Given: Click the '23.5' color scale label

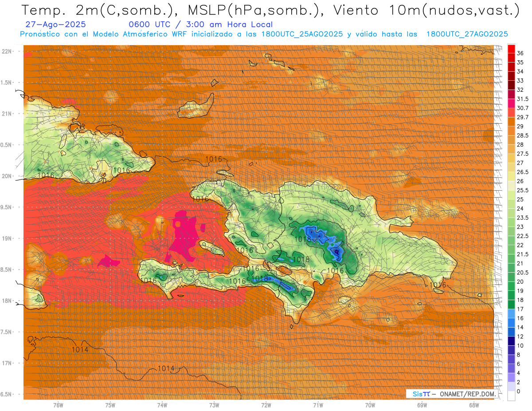Looking at the screenshot, I should point(523,218).
